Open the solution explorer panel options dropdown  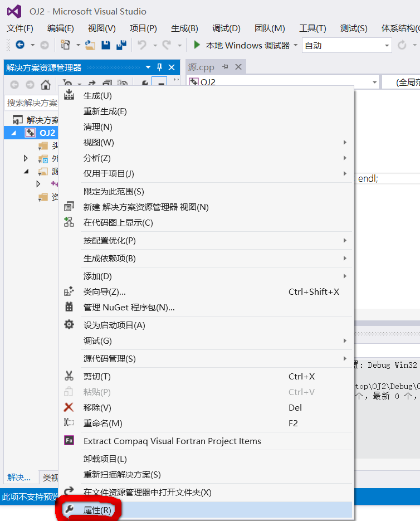click(x=148, y=67)
